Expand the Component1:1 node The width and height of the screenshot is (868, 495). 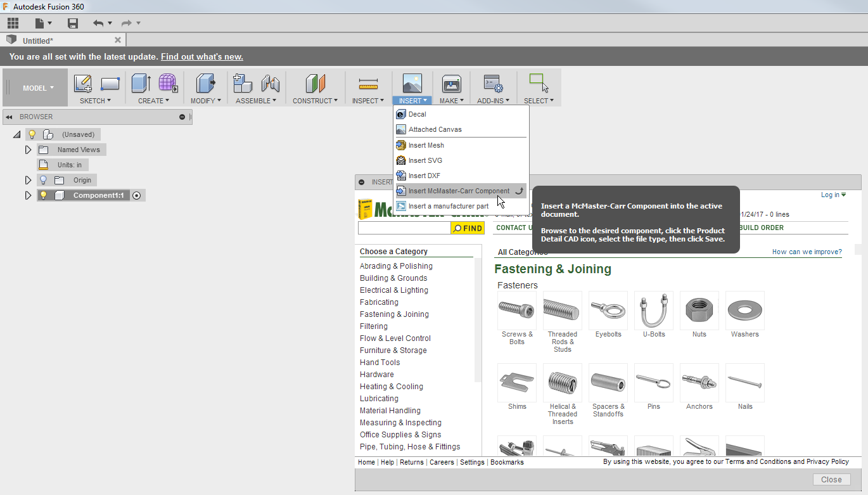click(28, 195)
